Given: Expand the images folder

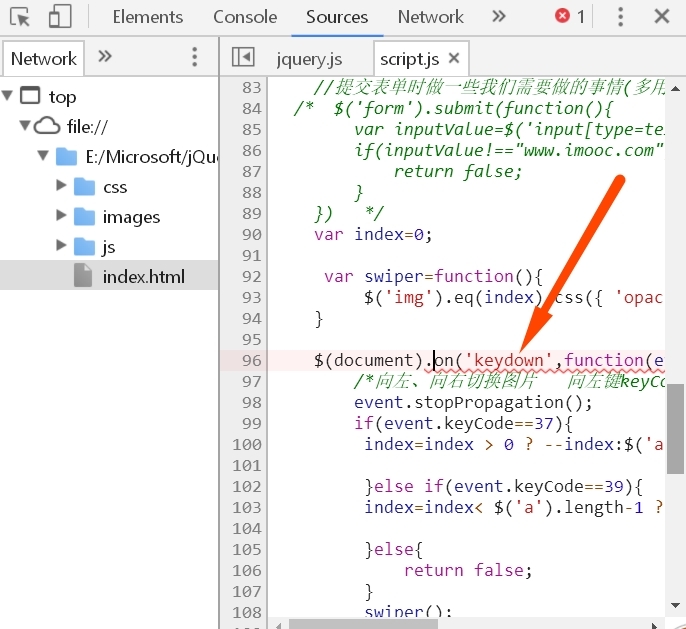Looking at the screenshot, I should [x=61, y=215].
